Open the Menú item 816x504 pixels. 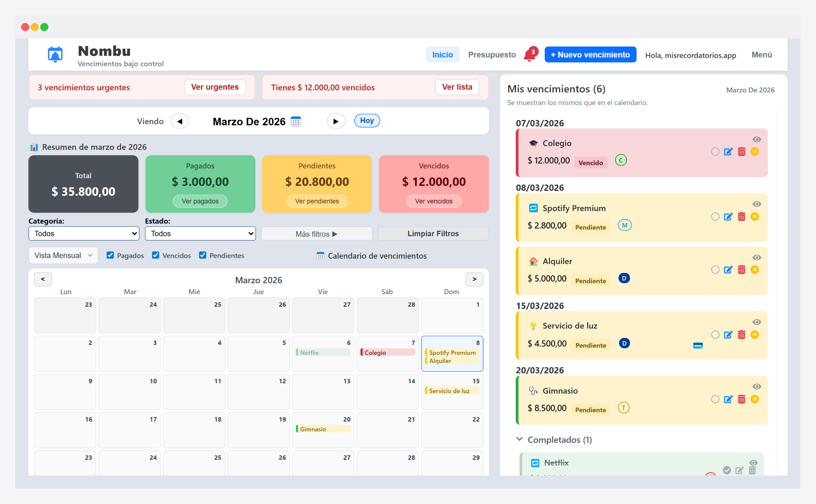coord(762,55)
